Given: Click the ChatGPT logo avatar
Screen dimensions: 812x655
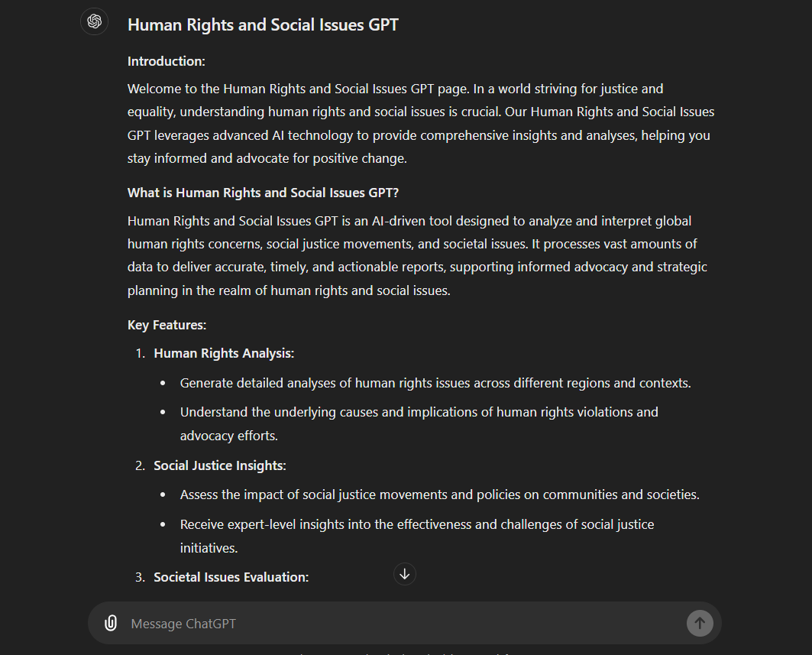Looking at the screenshot, I should click(x=95, y=21).
